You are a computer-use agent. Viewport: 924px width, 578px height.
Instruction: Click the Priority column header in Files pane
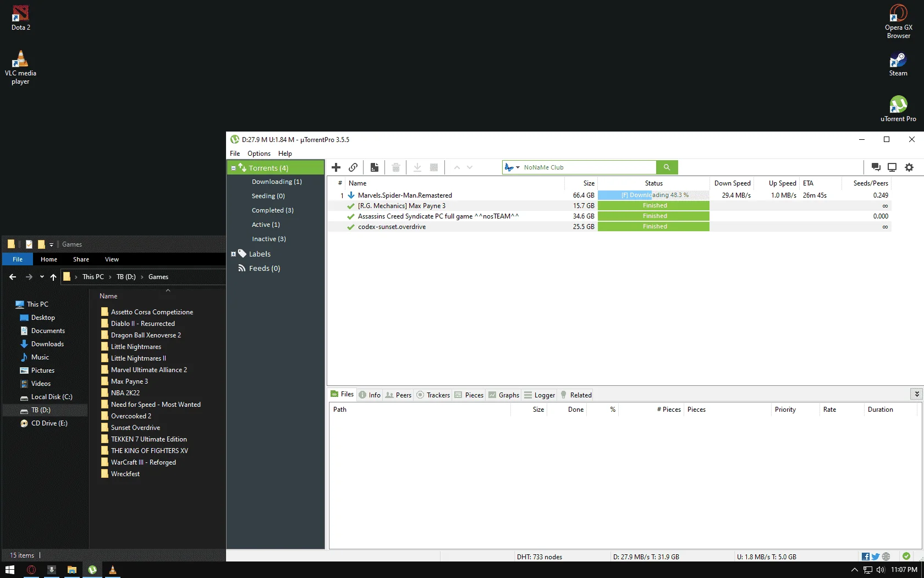(795, 410)
